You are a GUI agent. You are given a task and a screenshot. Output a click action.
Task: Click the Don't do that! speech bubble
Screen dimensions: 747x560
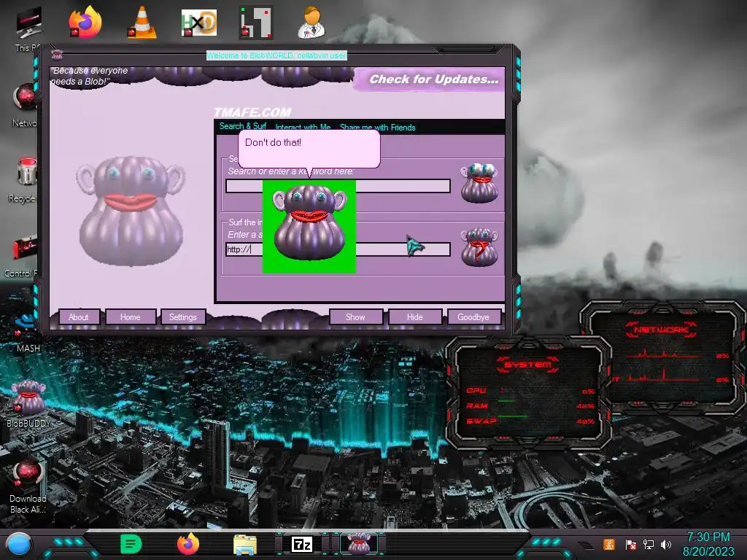point(309,149)
